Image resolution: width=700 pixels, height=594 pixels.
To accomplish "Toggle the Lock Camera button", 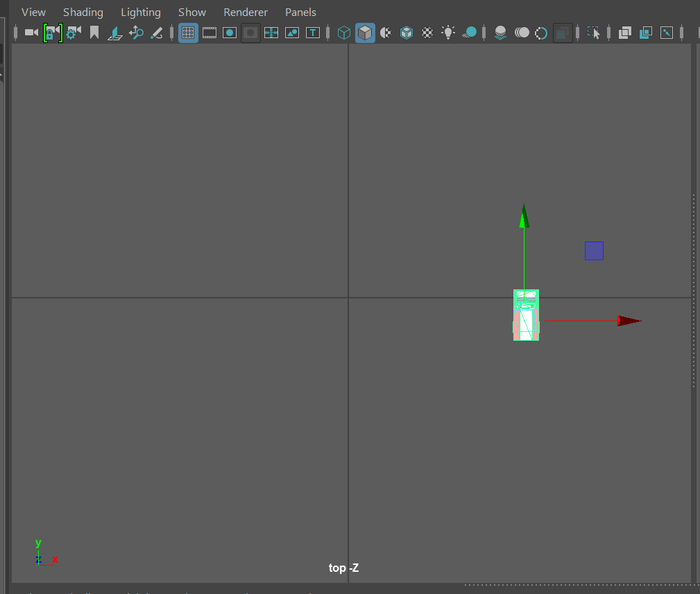I will 53,33.
